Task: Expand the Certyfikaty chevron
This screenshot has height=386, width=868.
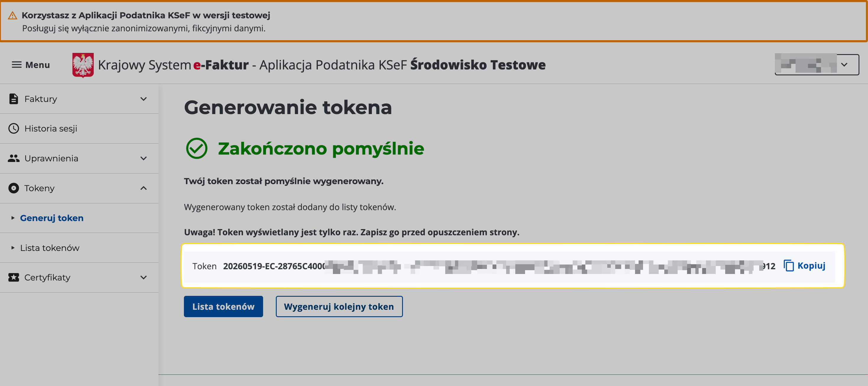Action: (x=144, y=277)
